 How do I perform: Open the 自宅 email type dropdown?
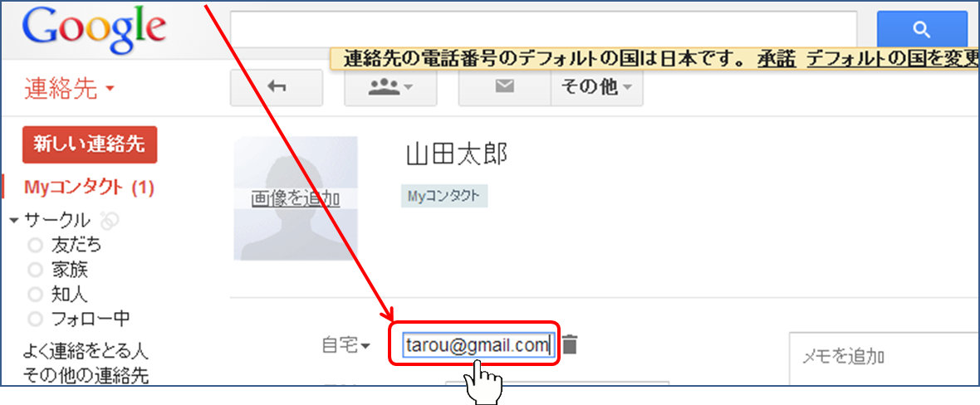pyautogui.click(x=345, y=346)
